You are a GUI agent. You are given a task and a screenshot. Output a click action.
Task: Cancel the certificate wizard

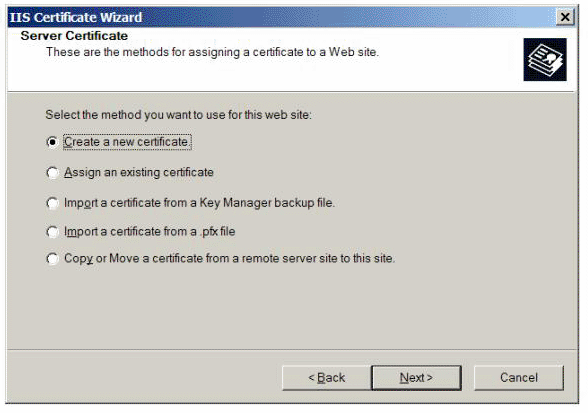pyautogui.click(x=519, y=378)
